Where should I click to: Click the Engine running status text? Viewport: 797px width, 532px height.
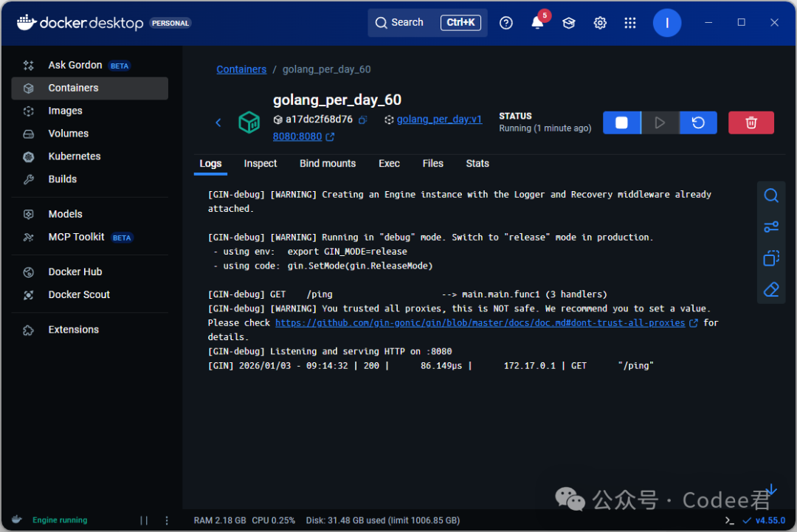point(60,520)
